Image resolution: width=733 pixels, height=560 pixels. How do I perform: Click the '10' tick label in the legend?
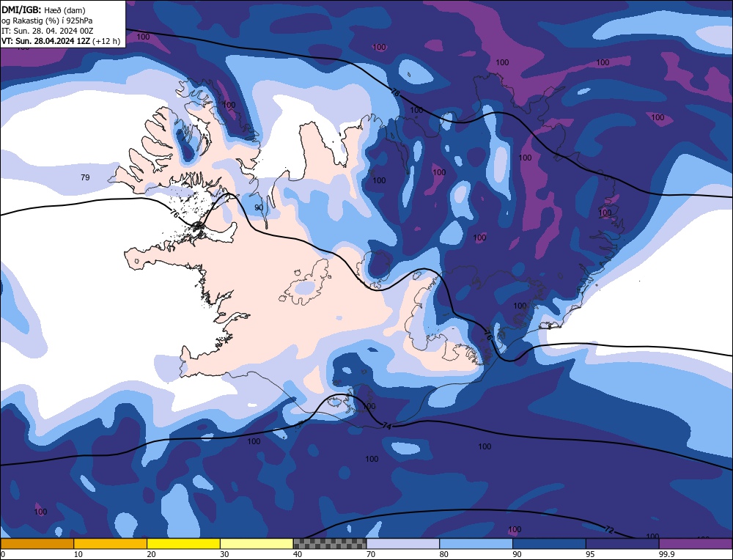[78, 554]
